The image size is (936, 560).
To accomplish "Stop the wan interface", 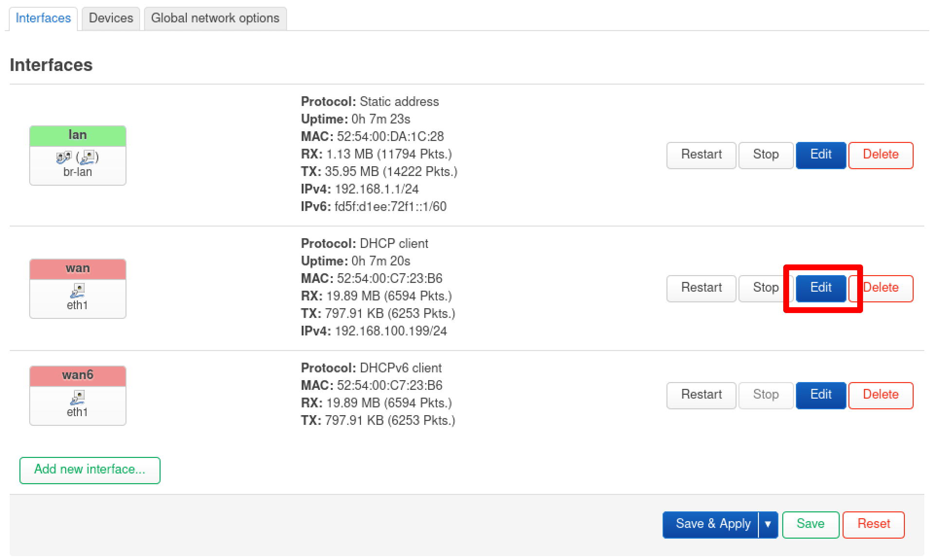I will coord(765,288).
